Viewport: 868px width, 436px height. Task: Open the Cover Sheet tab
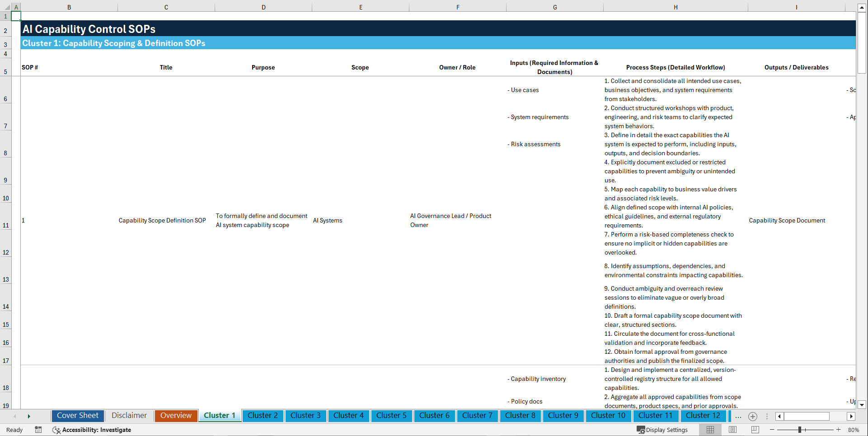77,416
